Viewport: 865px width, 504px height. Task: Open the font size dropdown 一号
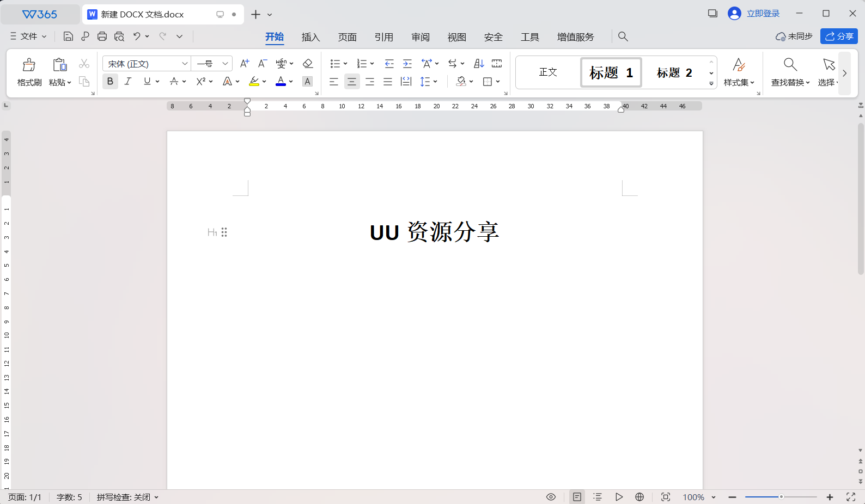point(225,64)
